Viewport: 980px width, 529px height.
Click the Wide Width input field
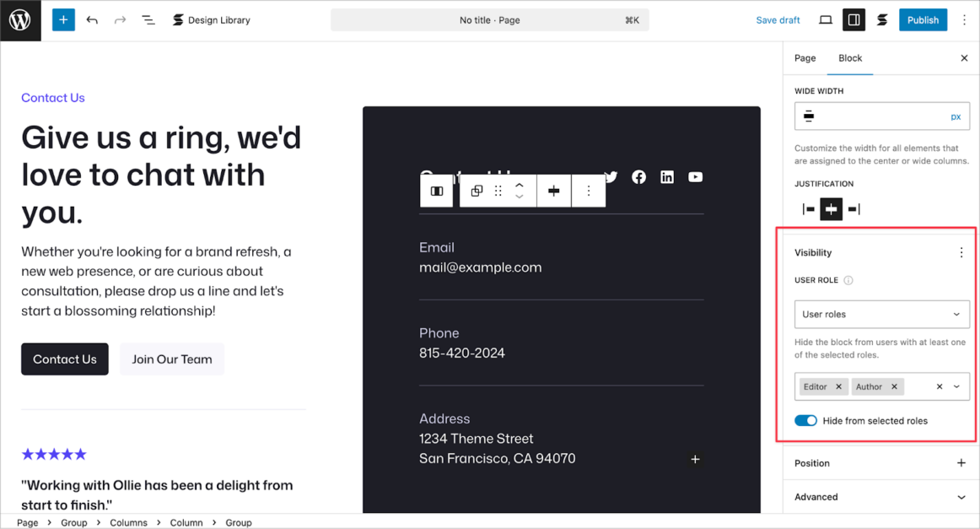[x=882, y=116]
